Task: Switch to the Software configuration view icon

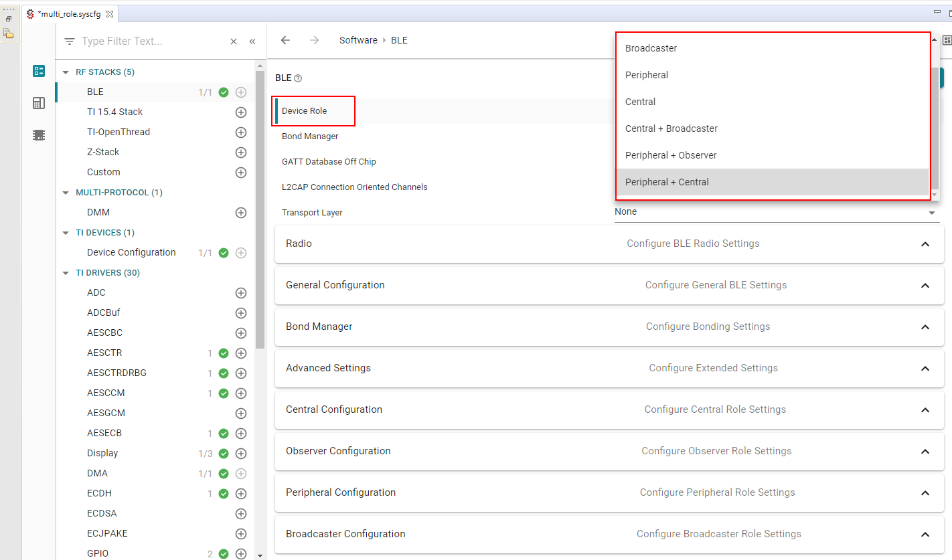Action: coord(39,70)
